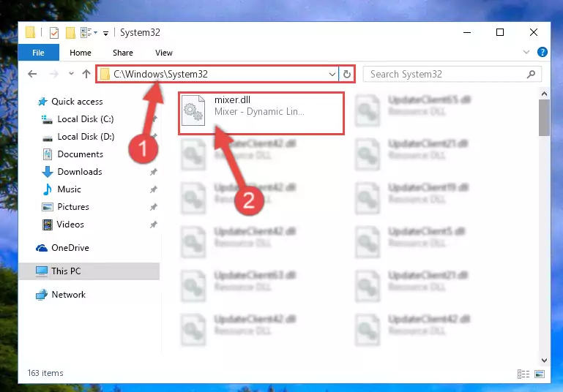Click the pin icon next to Music
The width and height of the screenshot is (563, 392).
153,189
